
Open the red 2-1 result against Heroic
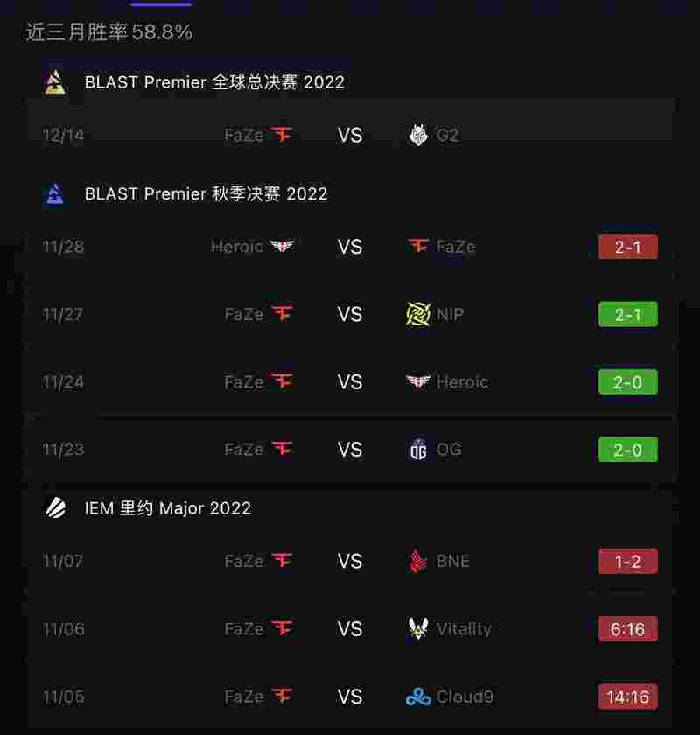pos(627,247)
